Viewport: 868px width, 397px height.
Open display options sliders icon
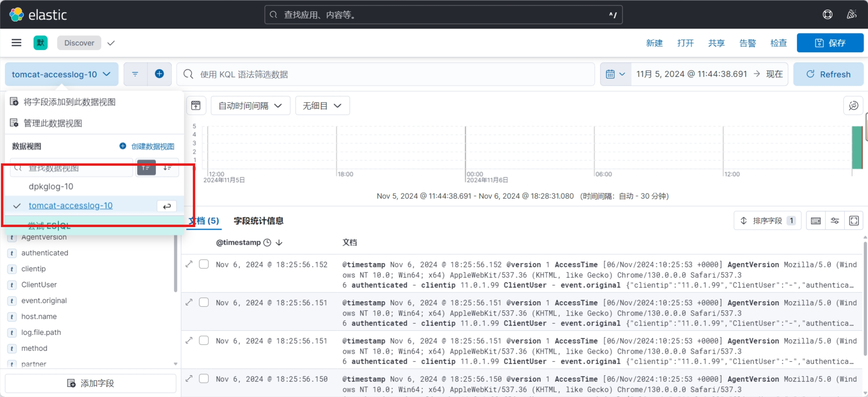[835, 221]
